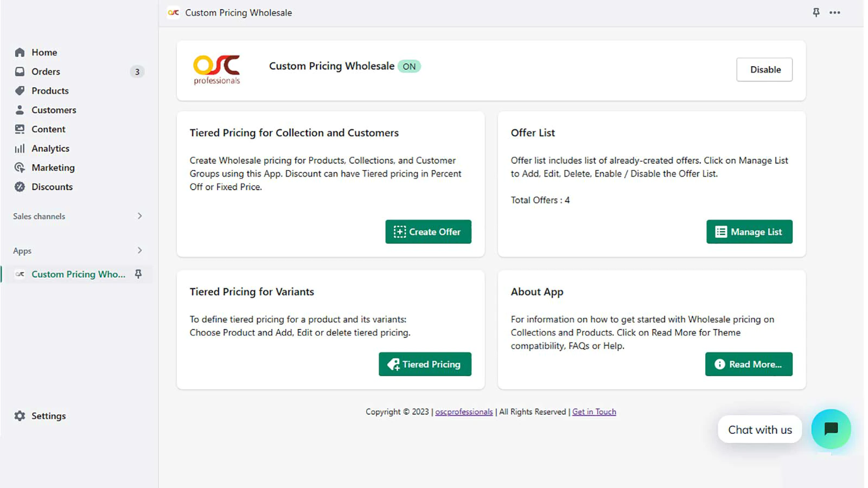Unpin Custom Pricing app in sidebar

(x=138, y=274)
